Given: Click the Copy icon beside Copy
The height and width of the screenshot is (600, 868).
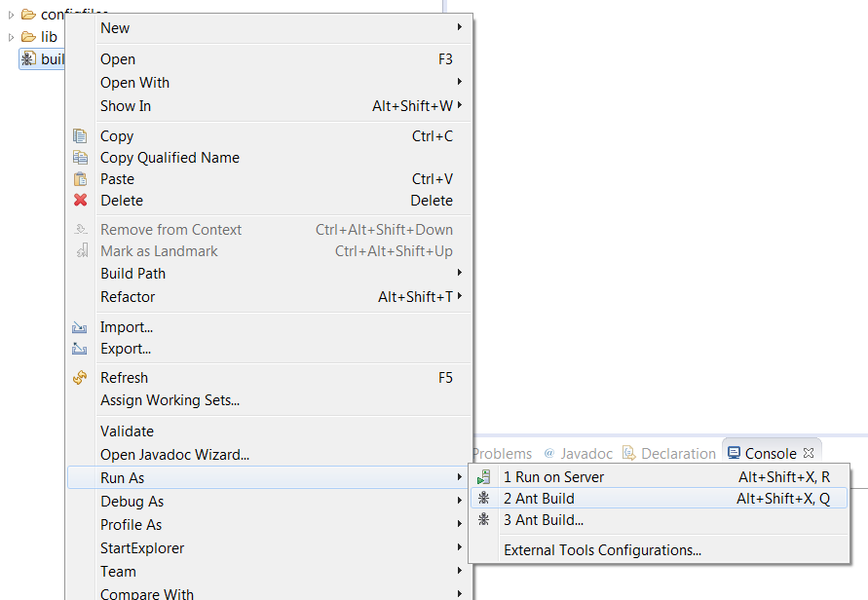Looking at the screenshot, I should (81, 136).
